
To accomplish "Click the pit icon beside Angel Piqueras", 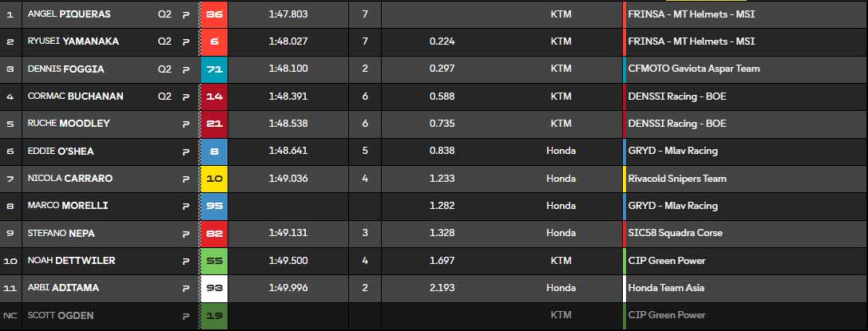I will (x=186, y=14).
